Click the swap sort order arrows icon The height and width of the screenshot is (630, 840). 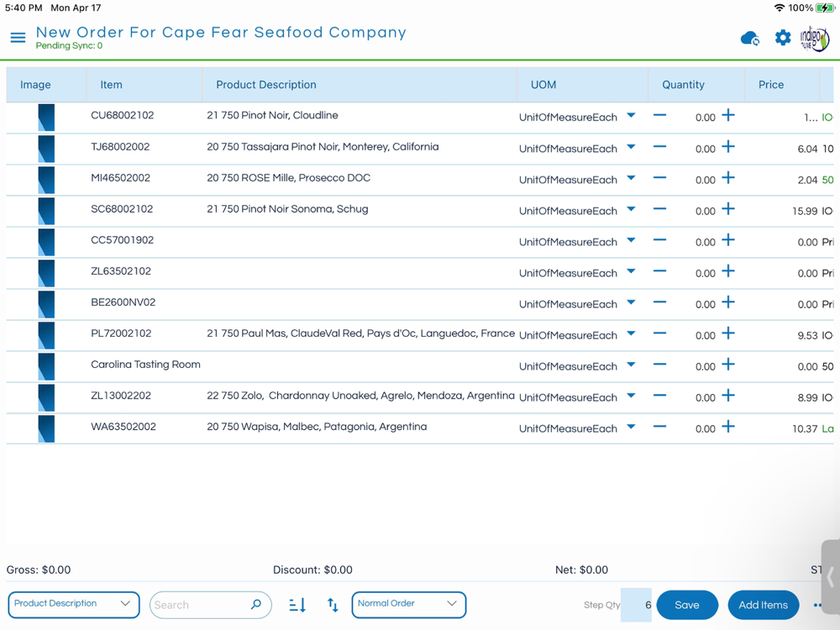click(333, 605)
